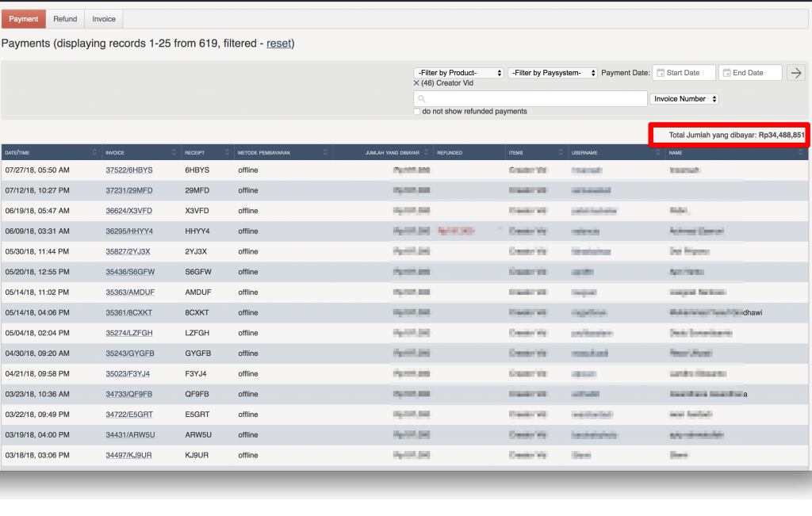Focus the payments search text box
812x516 pixels.
(530, 99)
